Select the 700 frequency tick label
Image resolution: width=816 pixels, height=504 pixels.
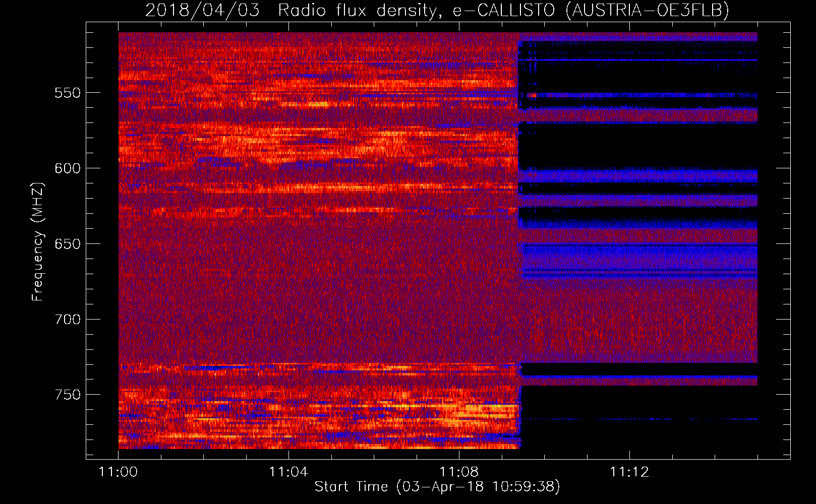click(x=68, y=320)
